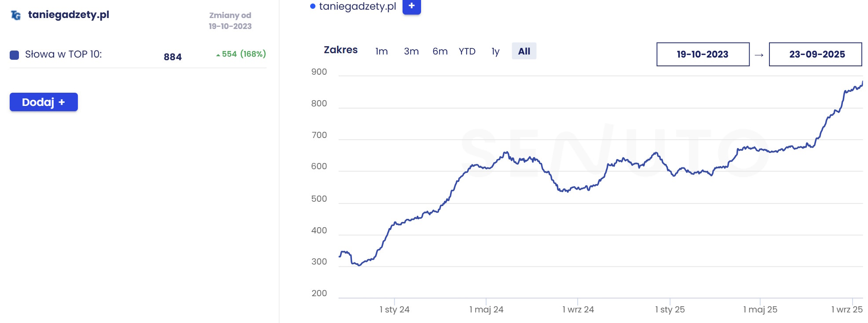This screenshot has height=323, width=868.
Task: Select the 3m range option
Action: 411,51
